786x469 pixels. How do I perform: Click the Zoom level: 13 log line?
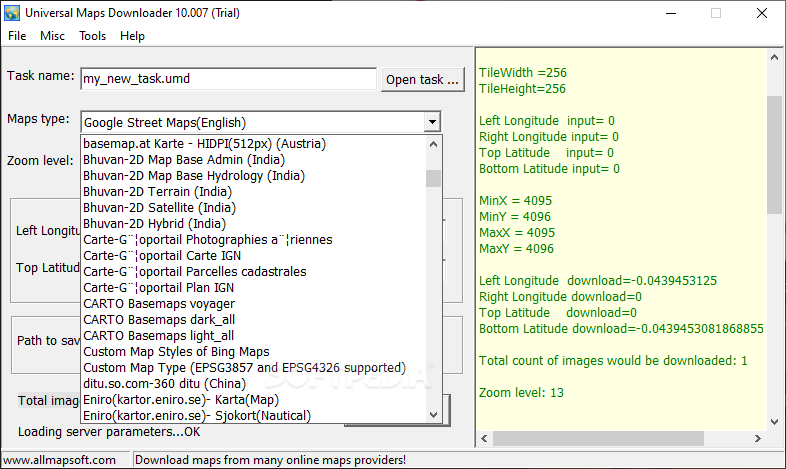(x=521, y=393)
